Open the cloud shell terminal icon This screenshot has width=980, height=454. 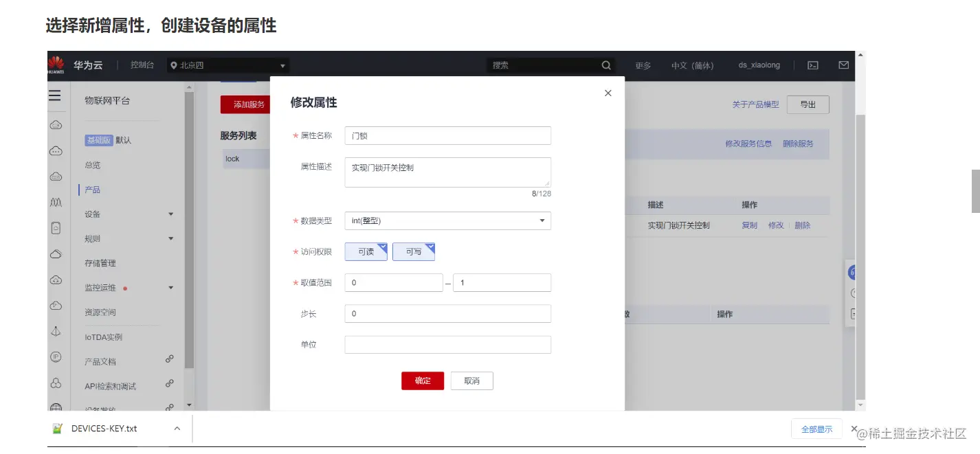click(x=813, y=65)
